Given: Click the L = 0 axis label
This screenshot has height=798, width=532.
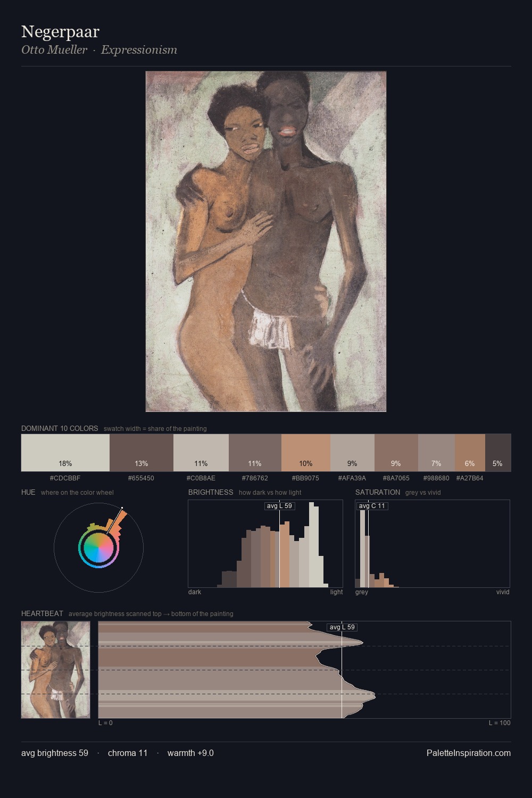Looking at the screenshot, I should coord(105,723).
